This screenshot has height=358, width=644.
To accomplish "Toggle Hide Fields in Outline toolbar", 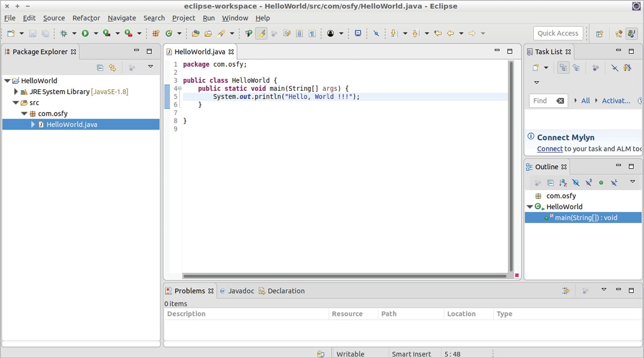I will click(575, 182).
